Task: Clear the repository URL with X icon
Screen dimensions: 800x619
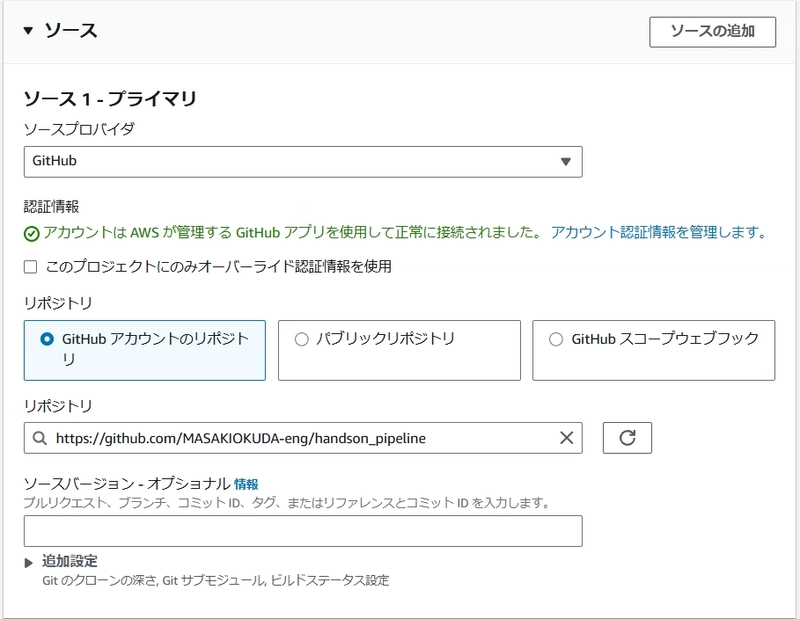Action: 566,438
